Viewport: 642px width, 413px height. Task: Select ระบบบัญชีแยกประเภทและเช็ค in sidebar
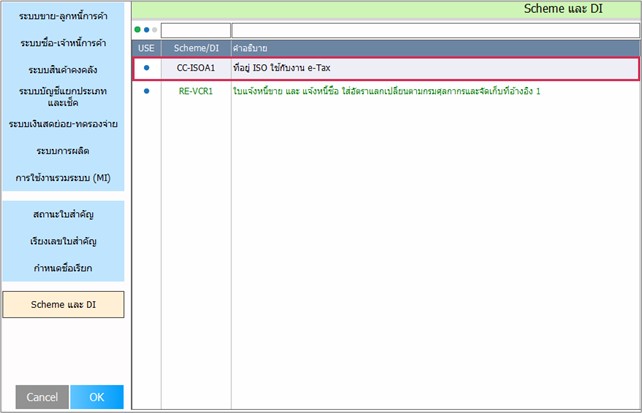tap(63, 97)
